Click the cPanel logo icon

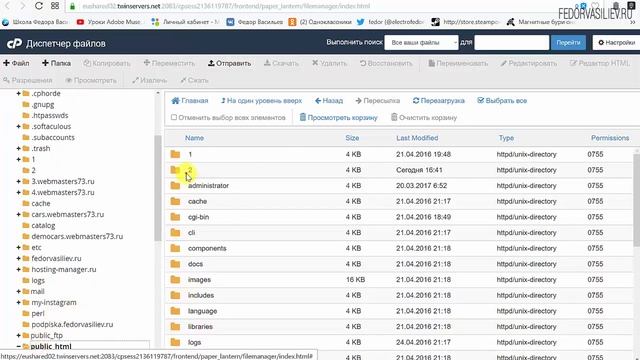pos(14,43)
